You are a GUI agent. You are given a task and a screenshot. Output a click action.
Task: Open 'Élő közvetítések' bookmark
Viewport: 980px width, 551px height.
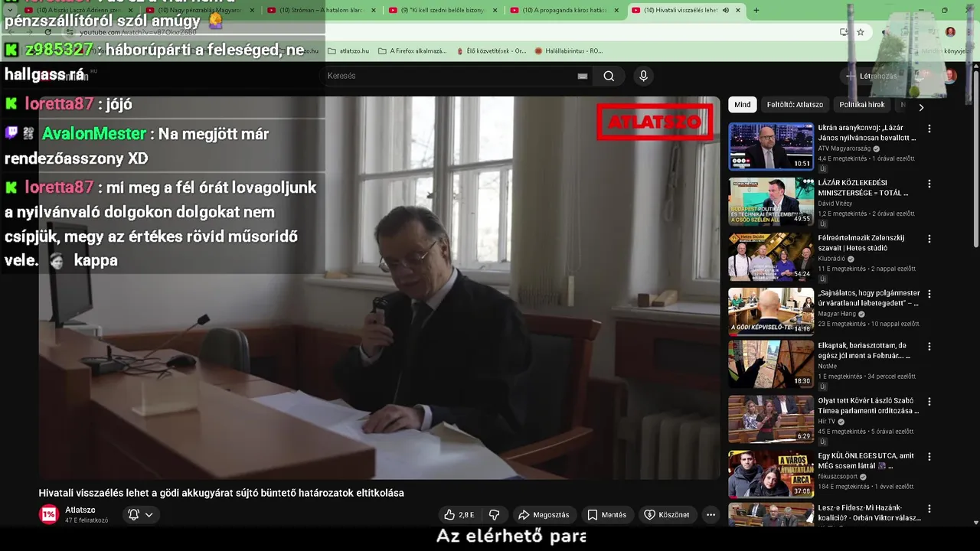coord(491,51)
